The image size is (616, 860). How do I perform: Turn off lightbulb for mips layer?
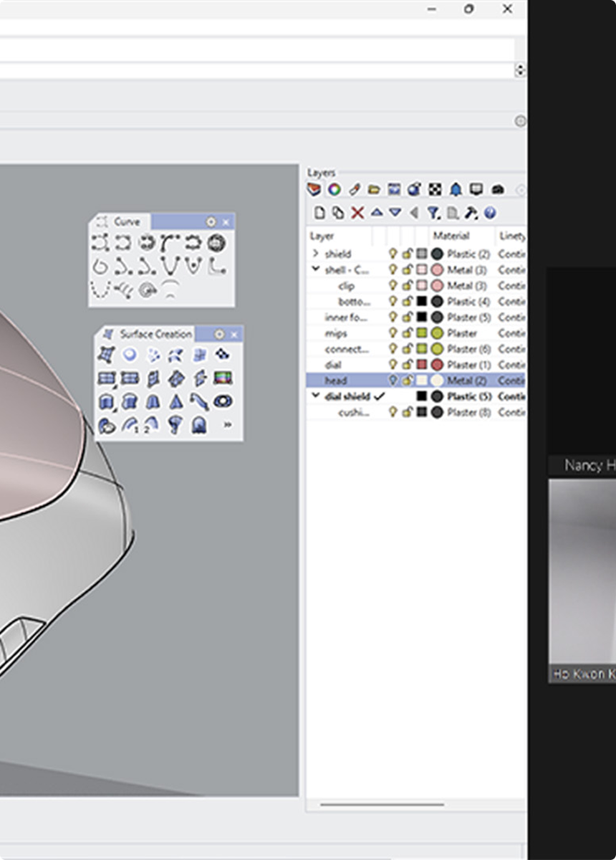[393, 333]
